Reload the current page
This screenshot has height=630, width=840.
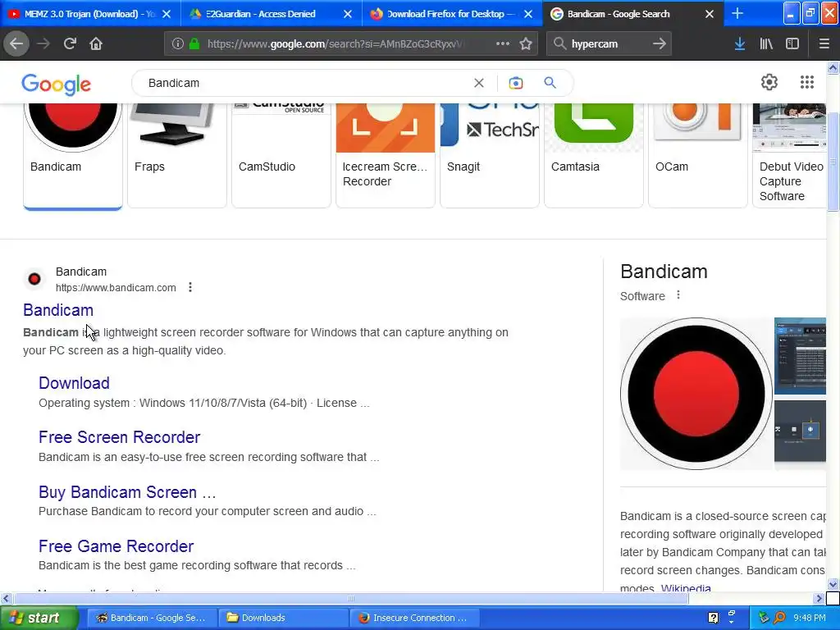(x=70, y=43)
